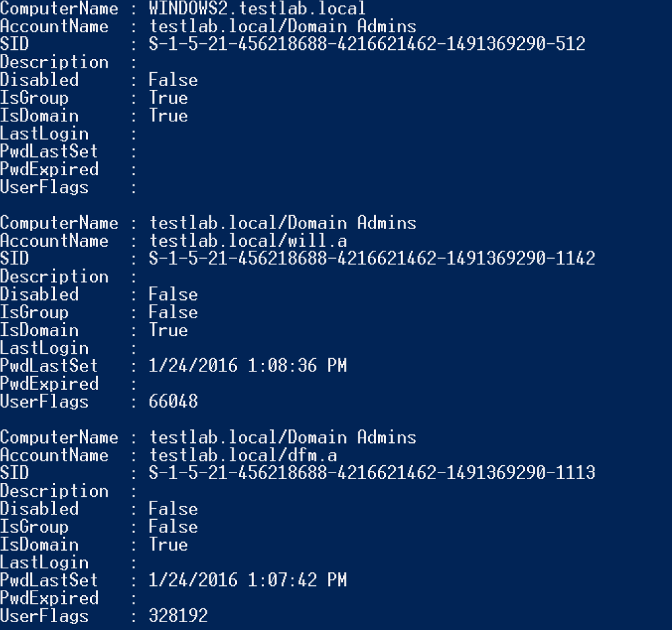Click the SID ending in 512
672x630 pixels.
coord(367,45)
